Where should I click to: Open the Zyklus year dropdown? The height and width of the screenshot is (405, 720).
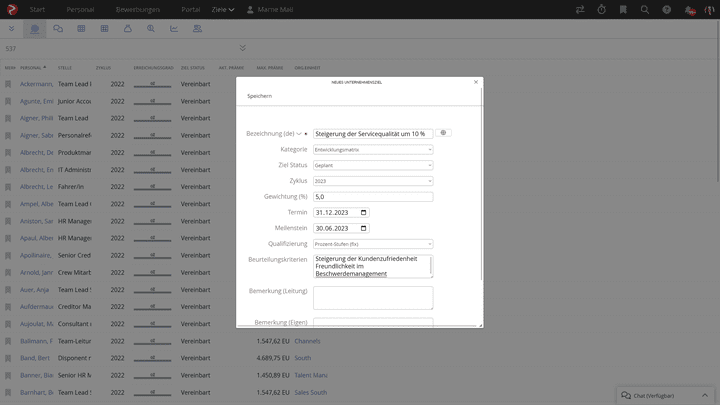pyautogui.click(x=372, y=181)
